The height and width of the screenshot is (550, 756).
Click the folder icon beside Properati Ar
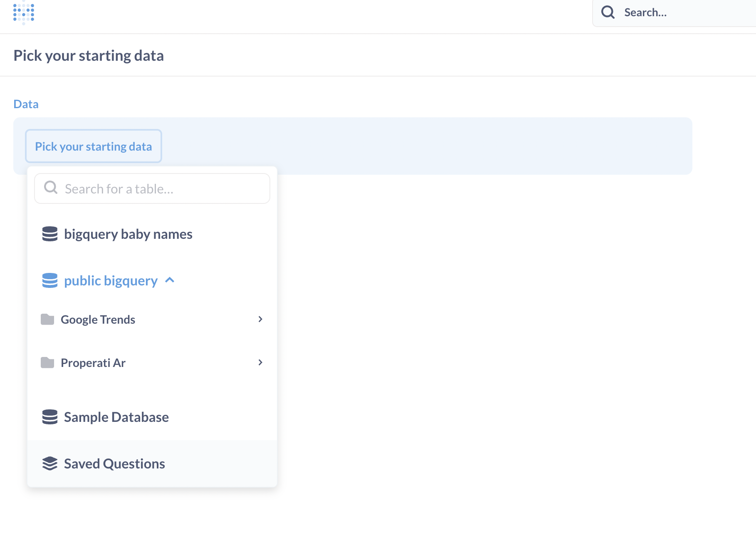pyautogui.click(x=48, y=362)
